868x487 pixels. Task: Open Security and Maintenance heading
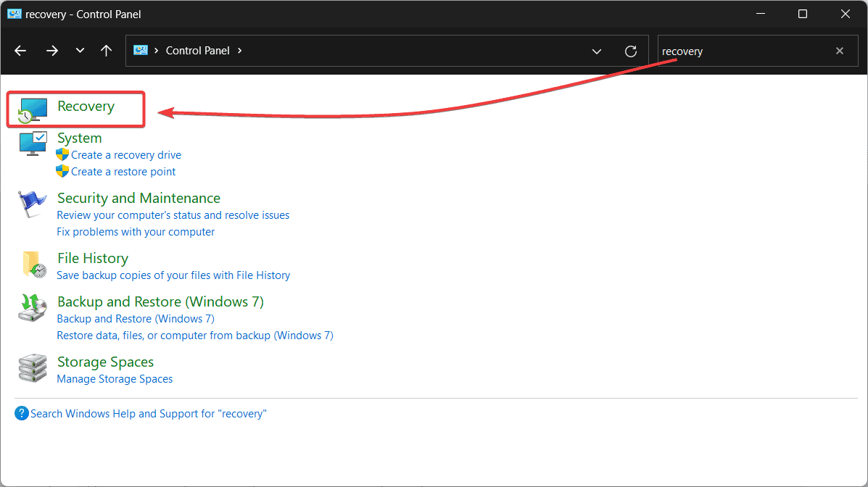[139, 198]
